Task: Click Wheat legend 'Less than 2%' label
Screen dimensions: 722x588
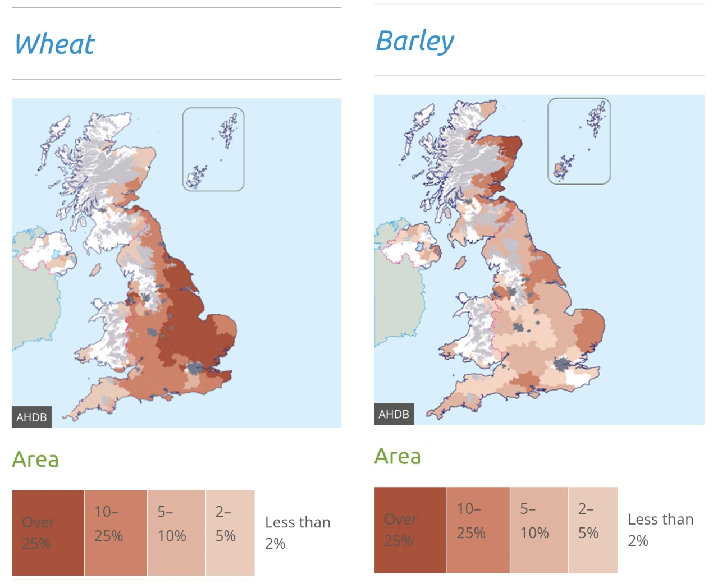Action: tap(298, 532)
